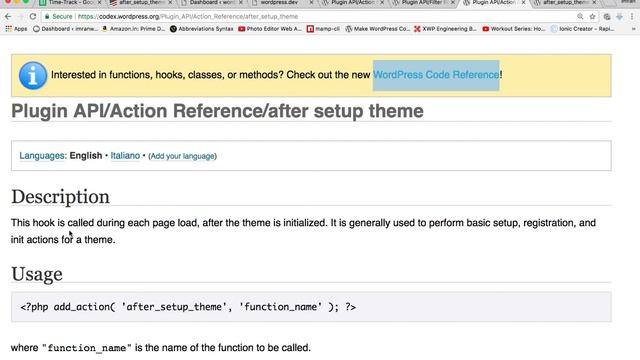Open the Apps grid shortcut in bookmarks bar
The height and width of the screenshot is (360, 640).
pyautogui.click(x=16, y=29)
